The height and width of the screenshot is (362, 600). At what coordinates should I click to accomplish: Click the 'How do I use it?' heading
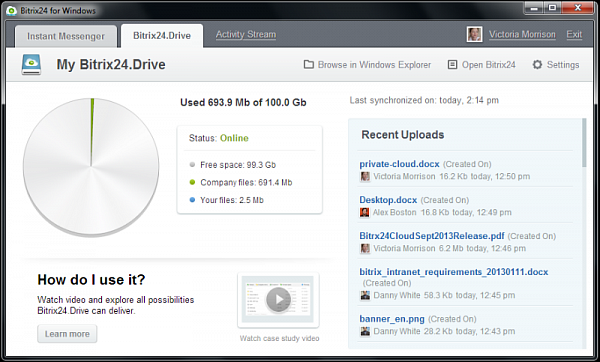click(91, 280)
